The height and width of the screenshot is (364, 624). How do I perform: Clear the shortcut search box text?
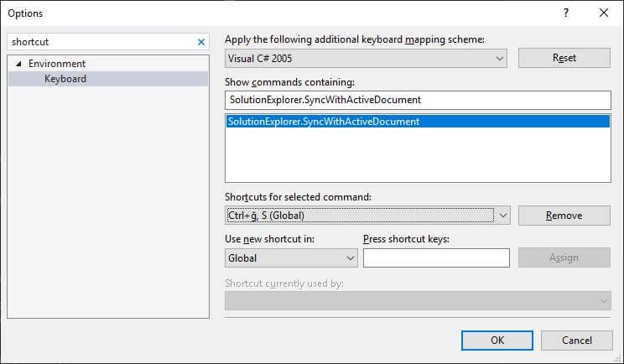201,42
